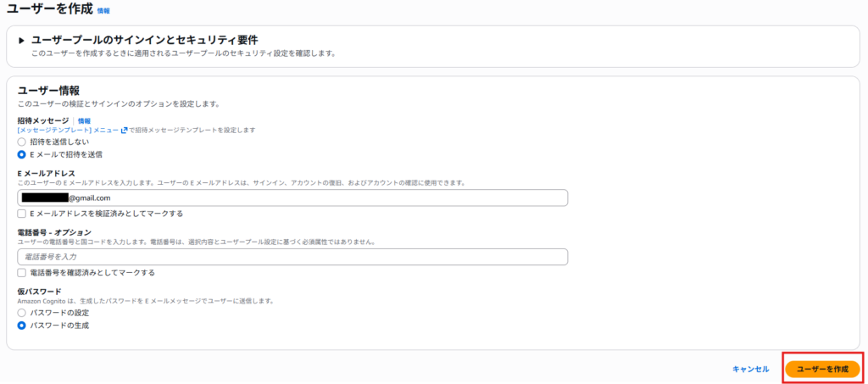This screenshot has width=868, height=384.
Task: Click the orange ユーザーを作成 button
Action: tap(821, 369)
